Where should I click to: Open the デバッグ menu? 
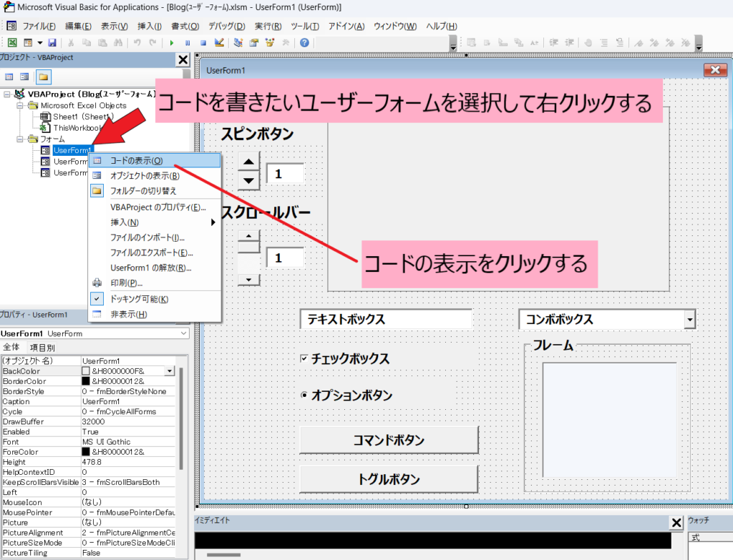coord(228,26)
